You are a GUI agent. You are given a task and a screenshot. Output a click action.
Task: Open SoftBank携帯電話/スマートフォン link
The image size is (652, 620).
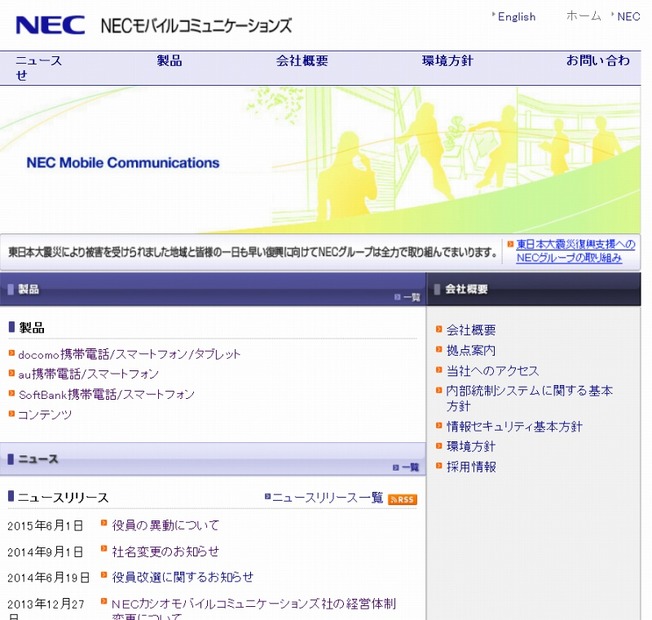pos(106,394)
